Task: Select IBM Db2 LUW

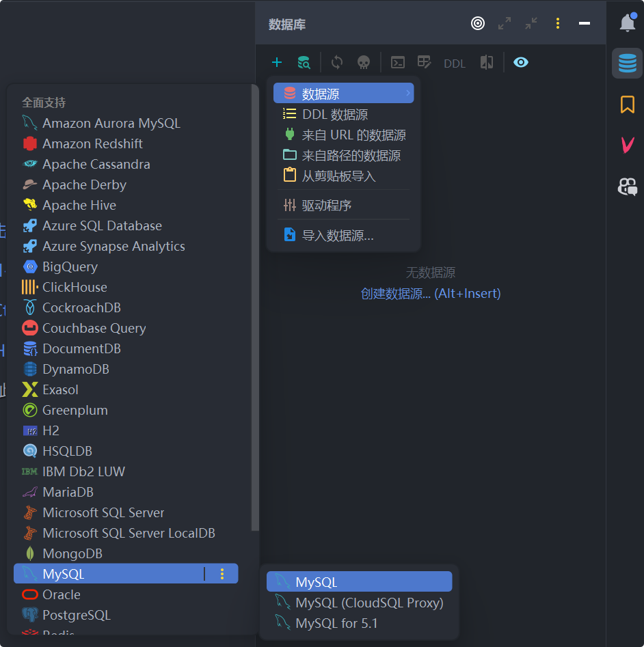Action: click(x=126, y=471)
